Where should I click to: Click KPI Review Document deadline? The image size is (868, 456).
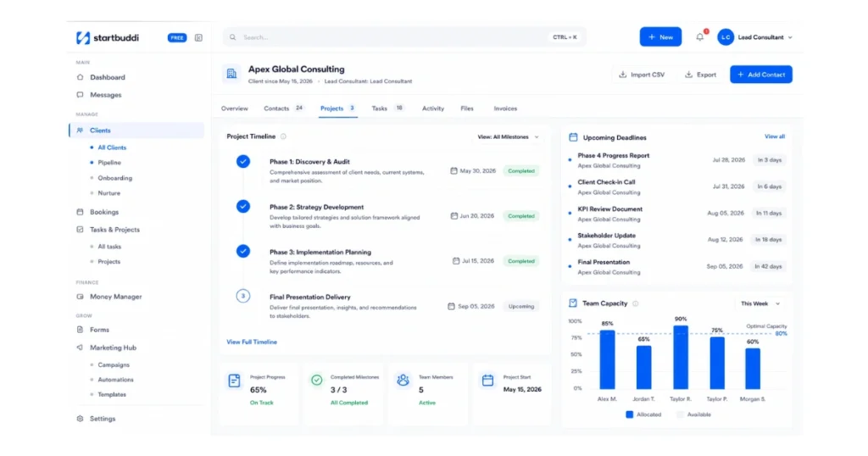coord(677,214)
